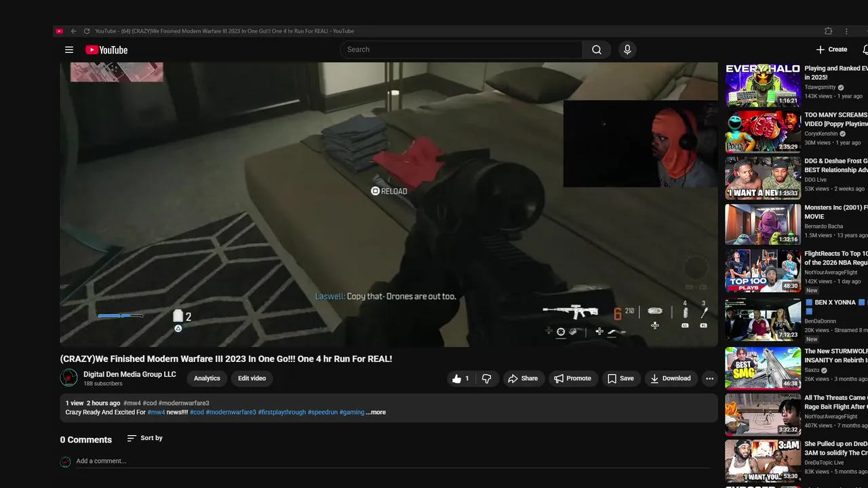Open the notifications bell

(x=865, y=49)
